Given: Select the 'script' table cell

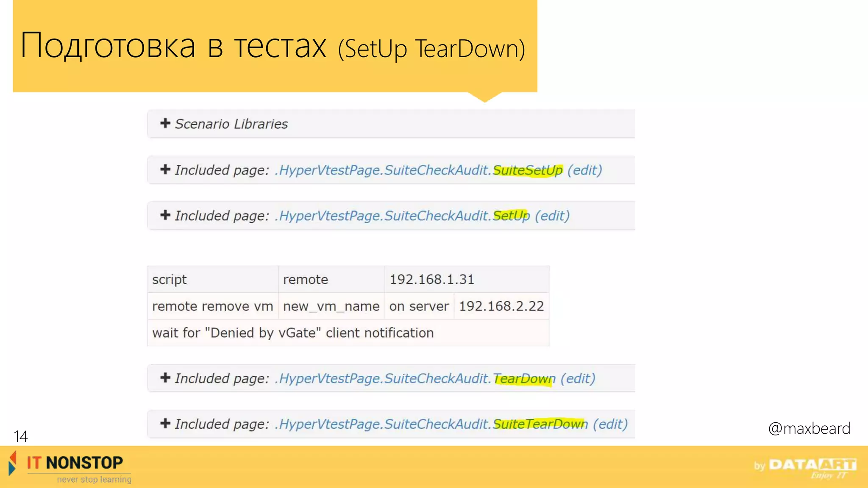Looking at the screenshot, I should (x=213, y=279).
